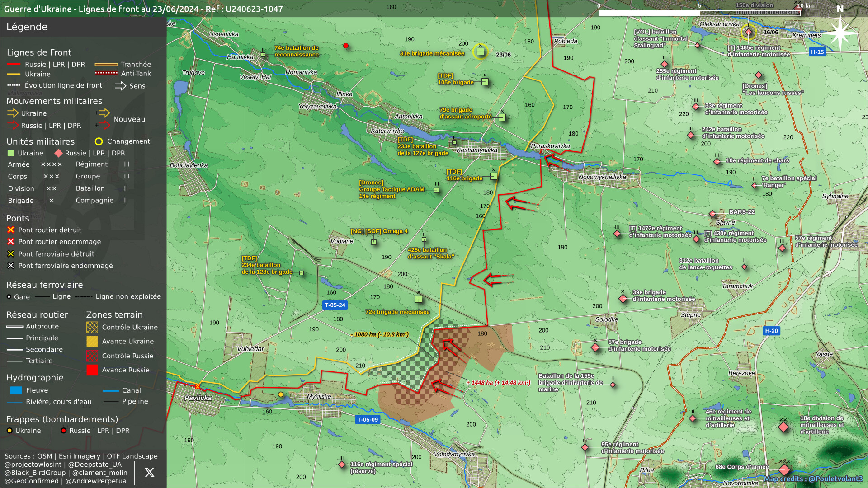Image resolution: width=868 pixels, height=488 pixels.
Task: Click the north compass star icon
Action: pyautogui.click(x=840, y=33)
